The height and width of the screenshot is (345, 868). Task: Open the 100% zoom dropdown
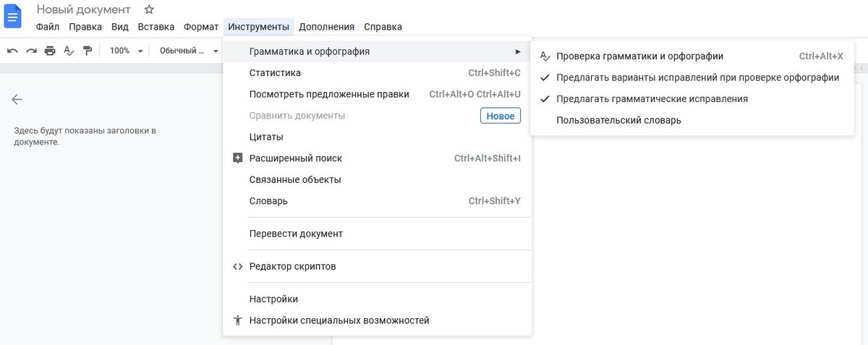125,51
